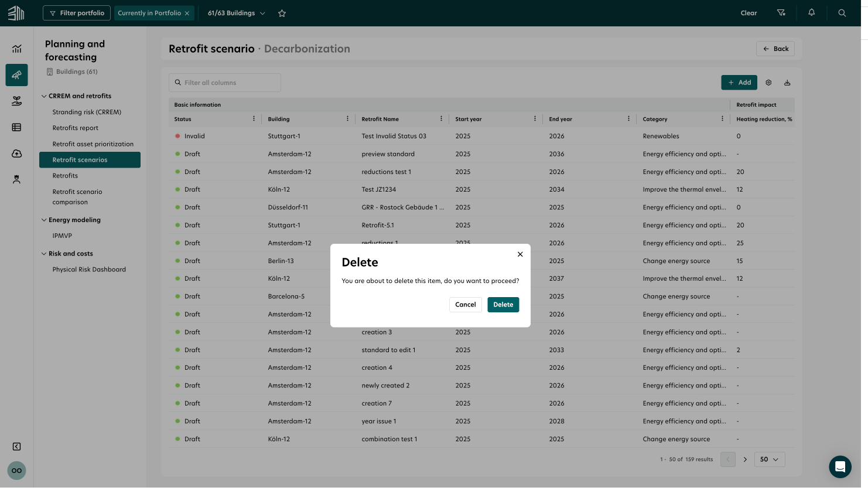Go to the previous results page
Screen dimensions: 868x494
pos(728,459)
